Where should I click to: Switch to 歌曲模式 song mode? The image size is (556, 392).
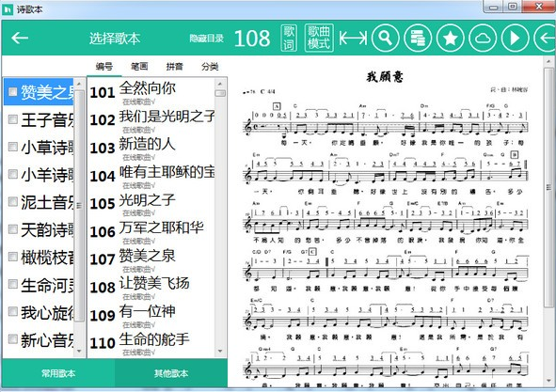319,38
